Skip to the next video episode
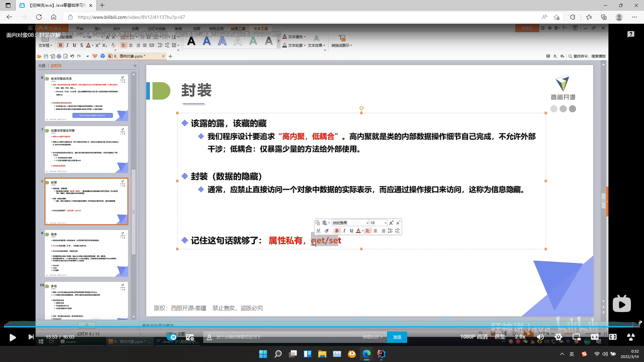The width and height of the screenshot is (644, 362). [x=31, y=337]
